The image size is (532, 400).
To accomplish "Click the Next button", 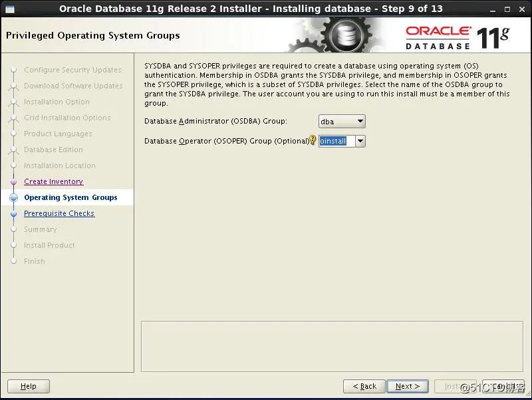I will pos(408,386).
